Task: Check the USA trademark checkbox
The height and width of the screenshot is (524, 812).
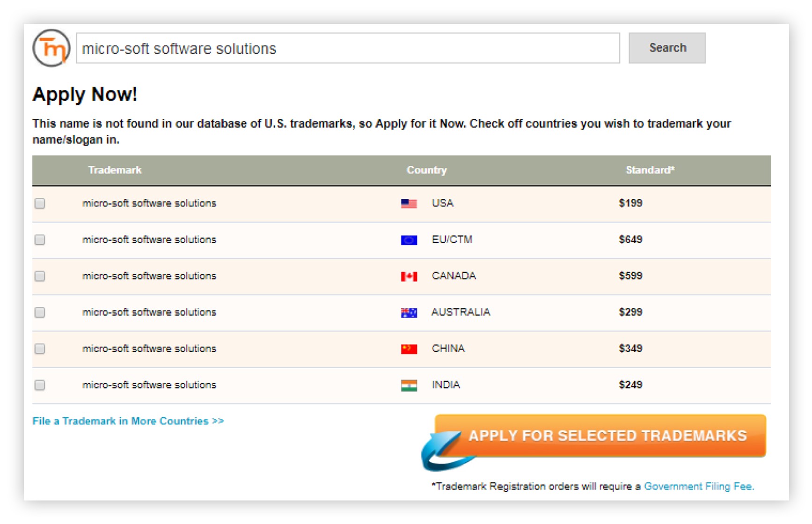Action: point(40,204)
